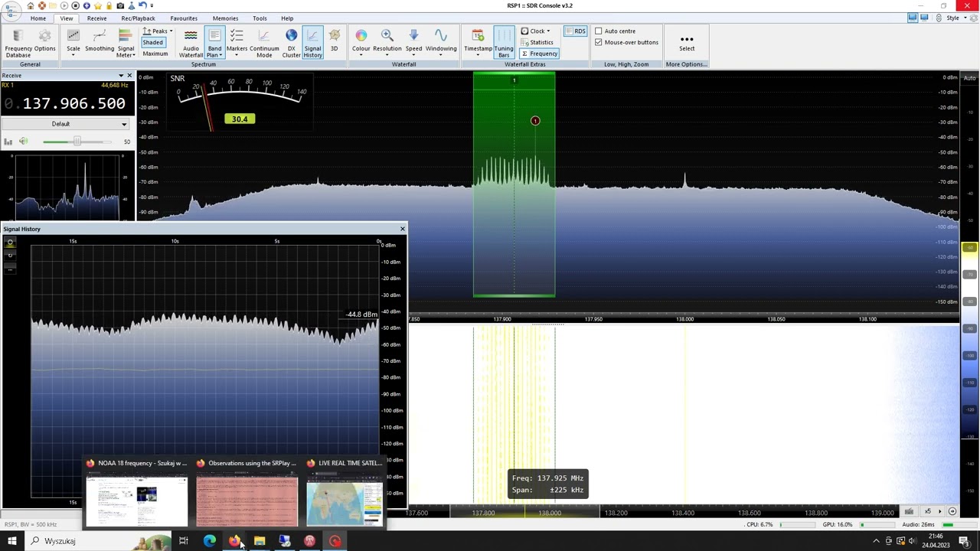Open the waterfall Resolution options

pyautogui.click(x=387, y=42)
